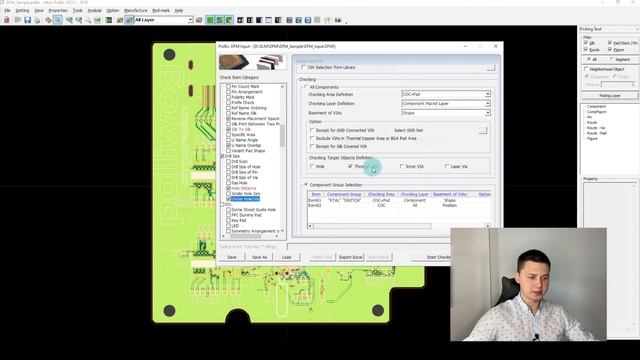Open the File menu

[7, 11]
